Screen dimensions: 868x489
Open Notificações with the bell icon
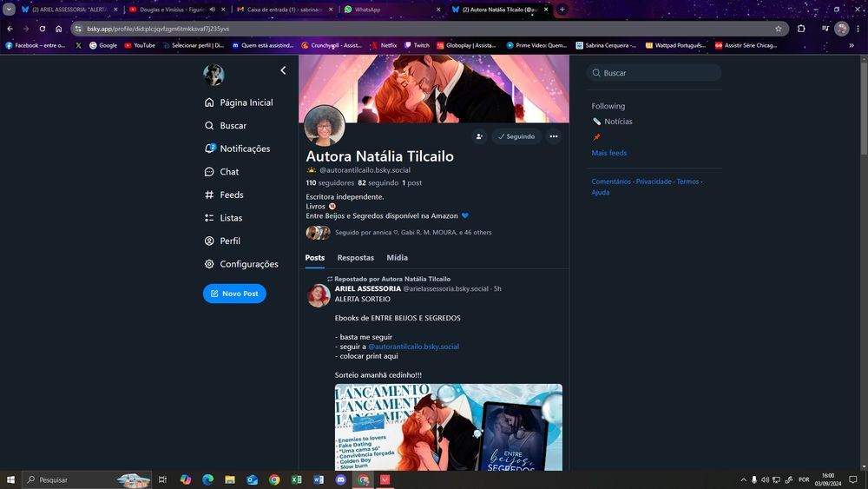coord(237,149)
